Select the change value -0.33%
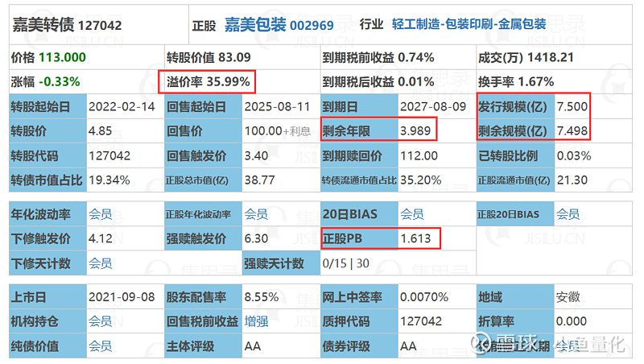Image resolution: width=644 pixels, height=364 pixels. pos(60,82)
